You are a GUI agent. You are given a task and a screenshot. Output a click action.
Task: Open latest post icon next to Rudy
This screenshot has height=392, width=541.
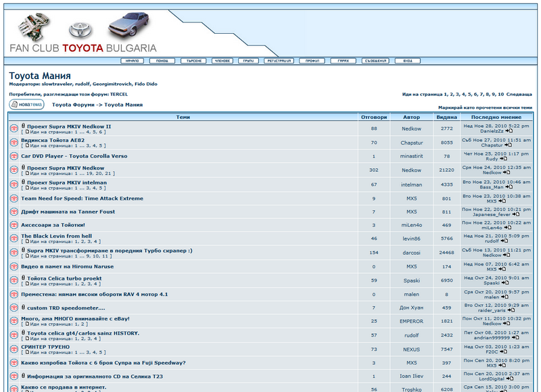(503, 159)
